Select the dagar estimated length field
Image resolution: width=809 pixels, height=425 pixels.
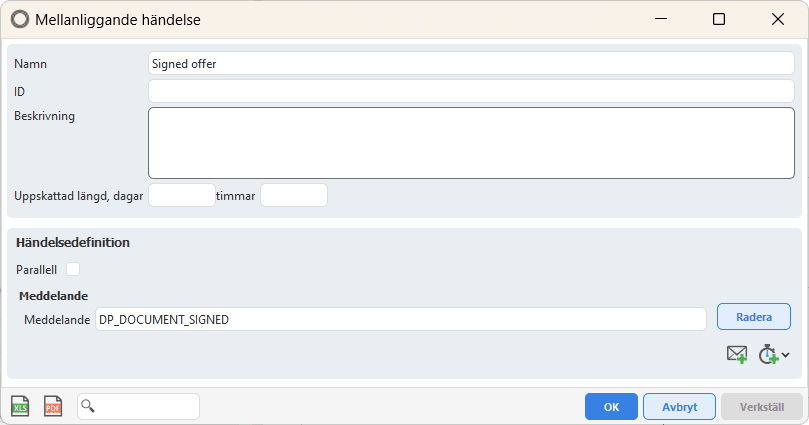181,195
